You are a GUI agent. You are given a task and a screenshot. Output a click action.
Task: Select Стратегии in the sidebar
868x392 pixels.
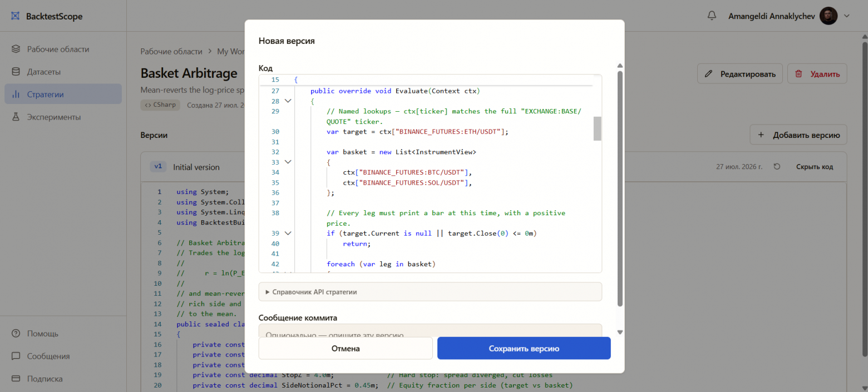click(x=63, y=94)
